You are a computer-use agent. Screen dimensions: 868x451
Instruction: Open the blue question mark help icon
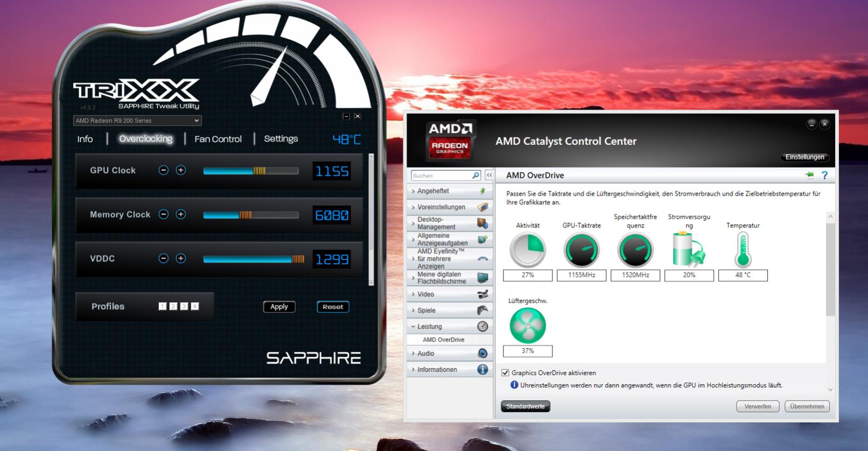824,175
